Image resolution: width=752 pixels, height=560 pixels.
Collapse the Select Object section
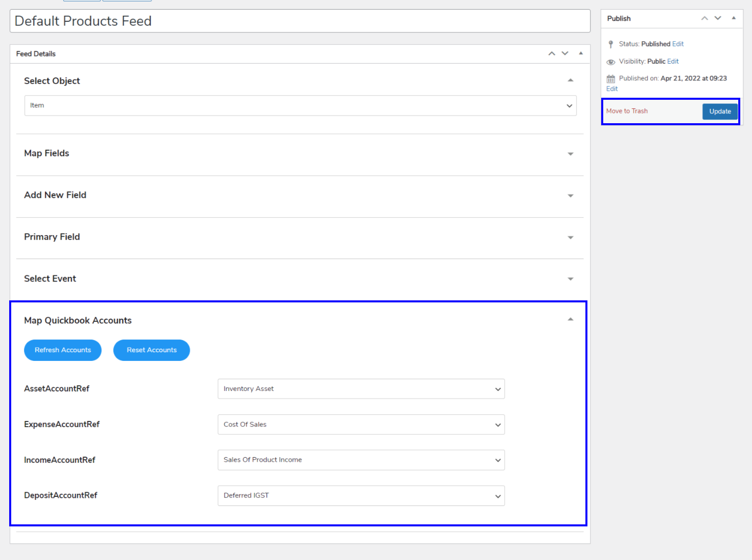pos(571,80)
